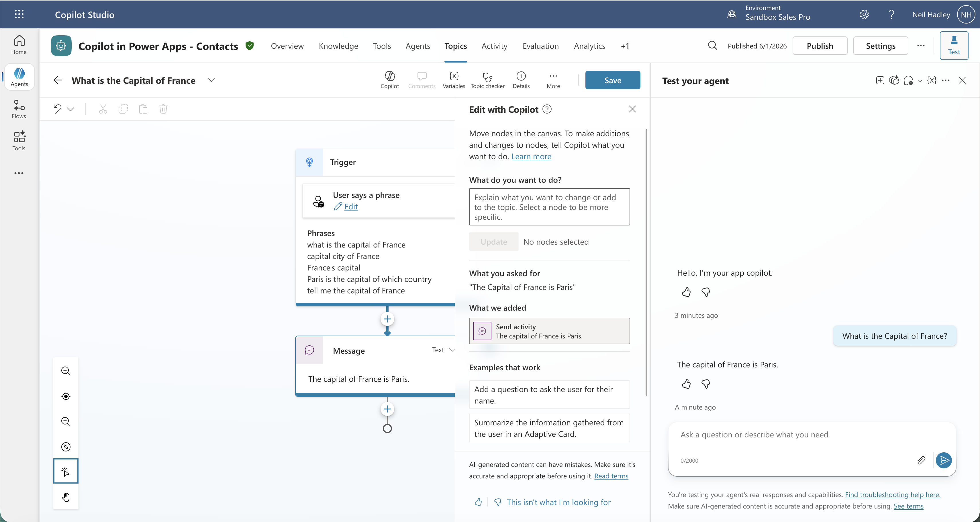Image resolution: width=980 pixels, height=522 pixels.
Task: Click the Edit with Copilot panel scrollbar
Action: click(646, 262)
